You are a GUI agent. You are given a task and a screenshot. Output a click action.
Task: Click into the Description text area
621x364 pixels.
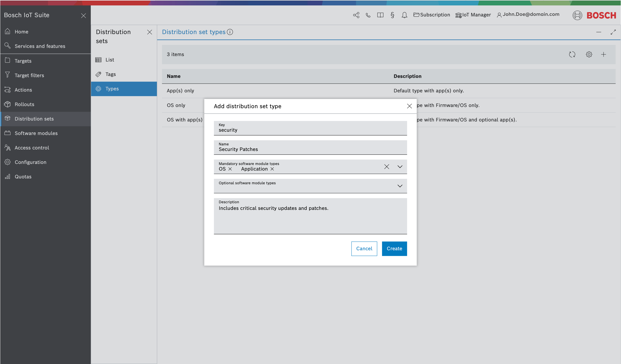(310, 218)
